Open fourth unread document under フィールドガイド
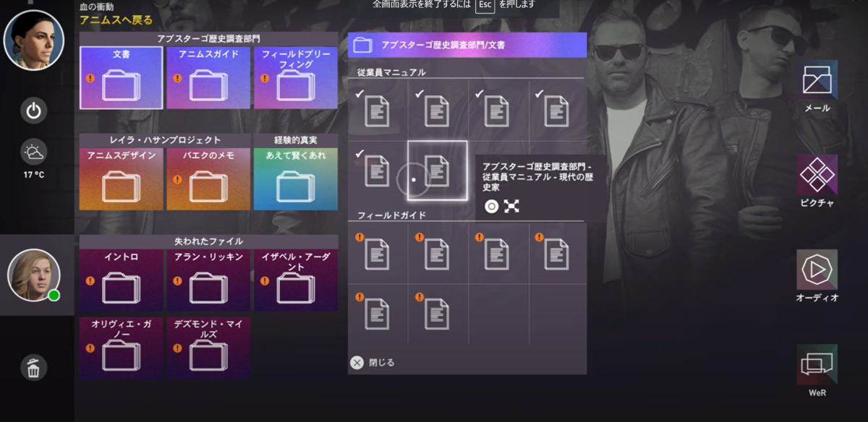868x422 pixels. click(x=556, y=254)
